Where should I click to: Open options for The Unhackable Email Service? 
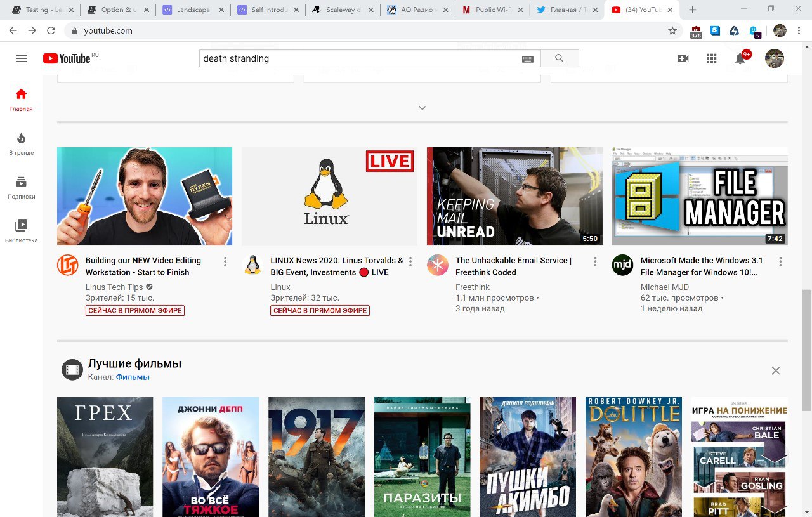coord(595,261)
